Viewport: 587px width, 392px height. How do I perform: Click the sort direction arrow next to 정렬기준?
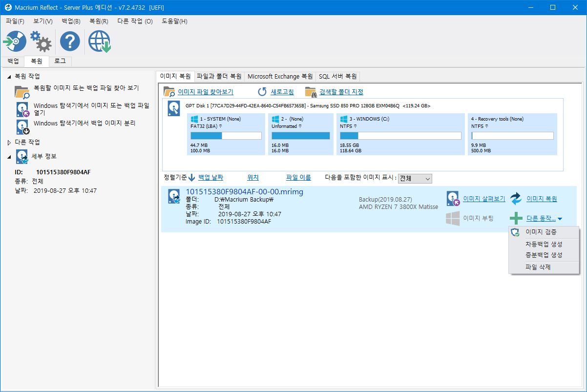point(192,178)
